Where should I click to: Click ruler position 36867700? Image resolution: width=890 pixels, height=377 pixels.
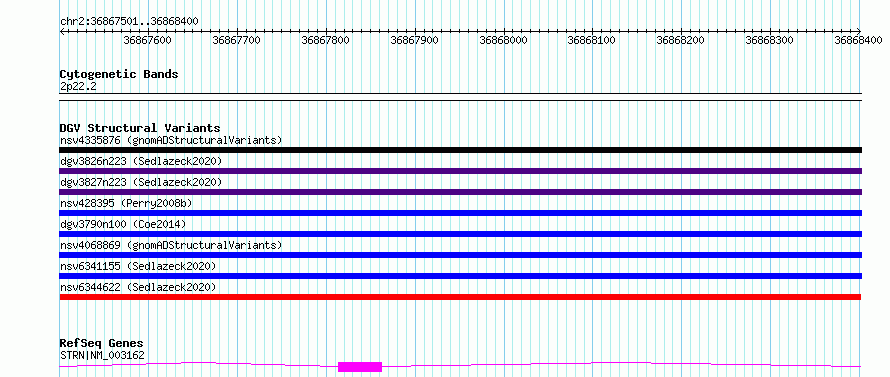[237, 40]
